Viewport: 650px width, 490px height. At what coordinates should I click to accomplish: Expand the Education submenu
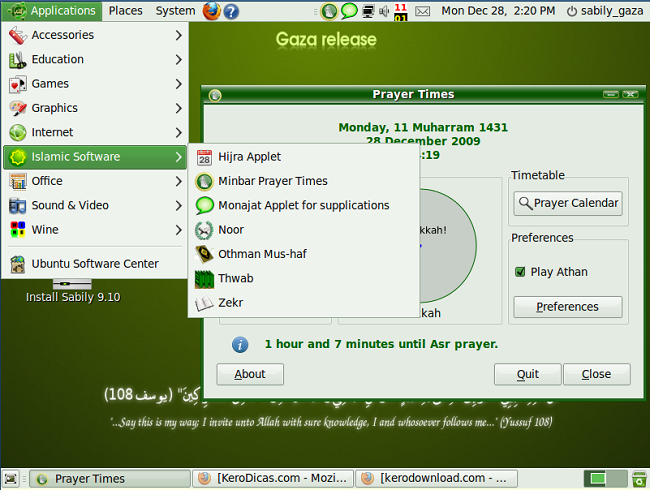tap(95, 59)
